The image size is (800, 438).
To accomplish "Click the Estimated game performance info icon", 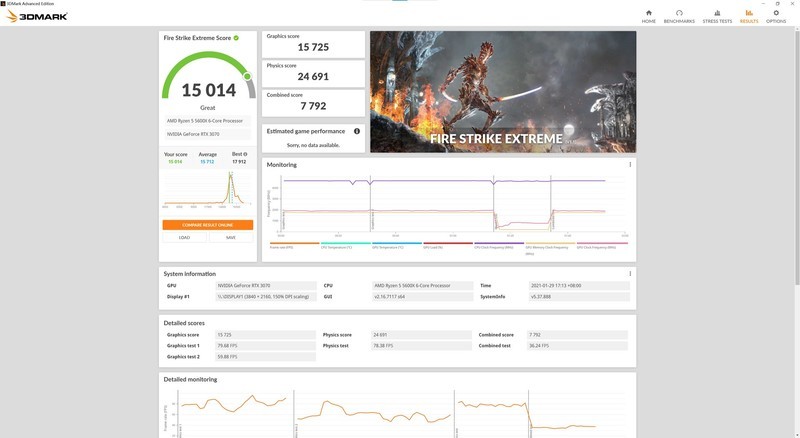I will coord(356,131).
